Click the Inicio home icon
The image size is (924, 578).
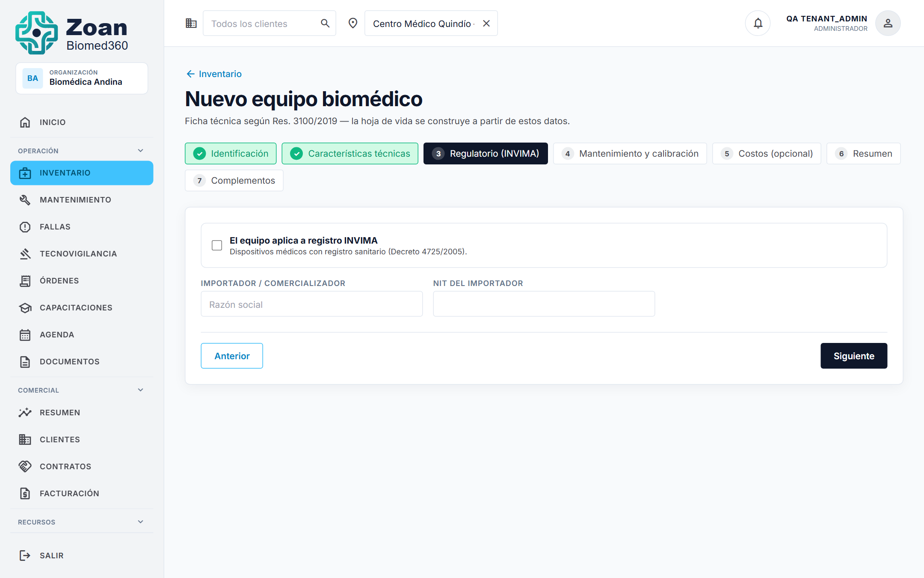tap(25, 122)
